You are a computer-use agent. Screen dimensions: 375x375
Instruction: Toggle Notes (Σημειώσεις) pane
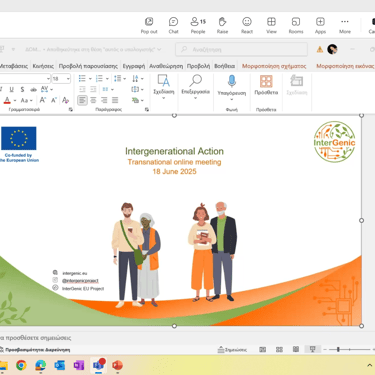(x=232, y=349)
